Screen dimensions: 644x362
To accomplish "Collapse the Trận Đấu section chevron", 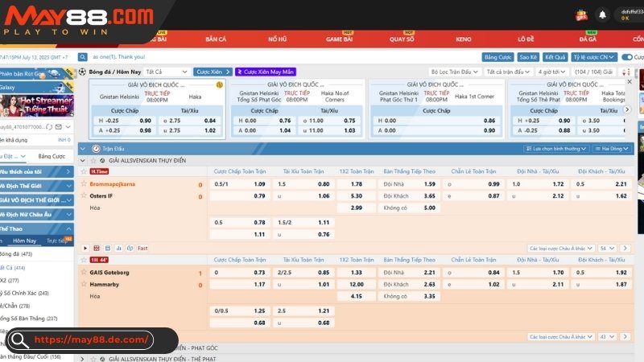I will (83, 149).
